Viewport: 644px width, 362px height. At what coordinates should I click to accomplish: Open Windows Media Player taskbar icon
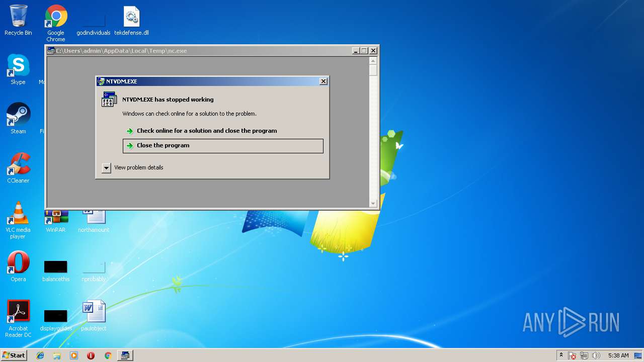(x=74, y=355)
